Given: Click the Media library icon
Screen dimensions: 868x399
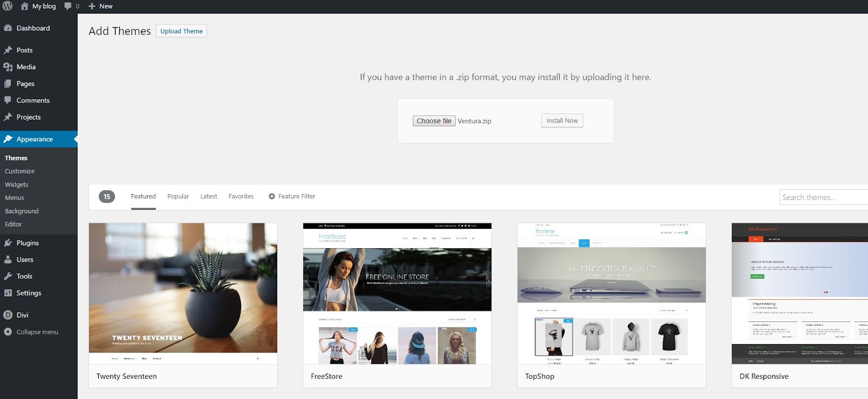Looking at the screenshot, I should [8, 67].
